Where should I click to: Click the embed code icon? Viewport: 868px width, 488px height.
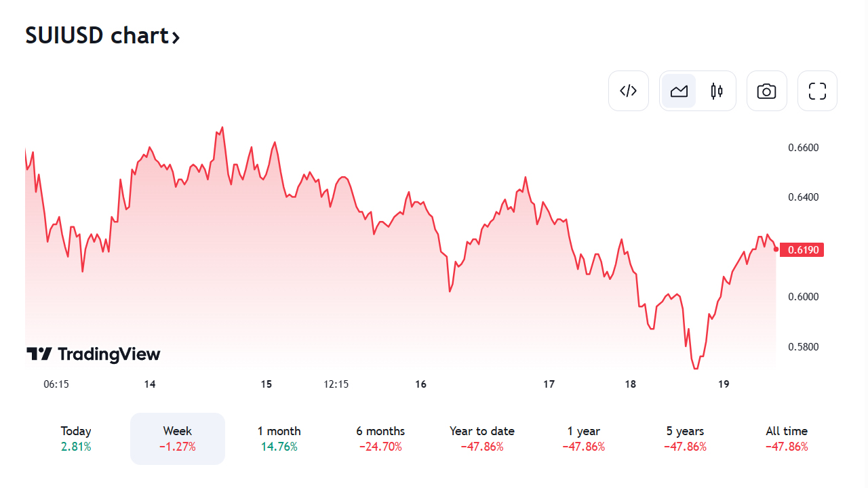coord(629,91)
